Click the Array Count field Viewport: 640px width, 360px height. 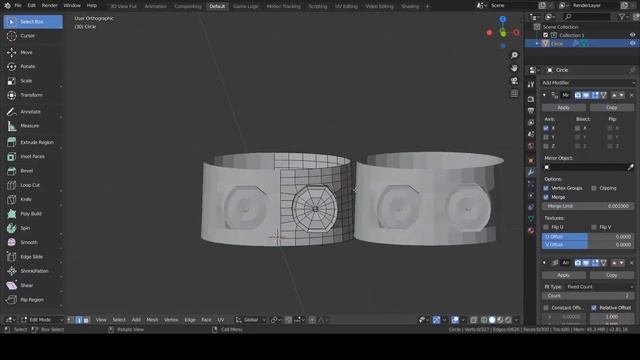pyautogui.click(x=588, y=296)
